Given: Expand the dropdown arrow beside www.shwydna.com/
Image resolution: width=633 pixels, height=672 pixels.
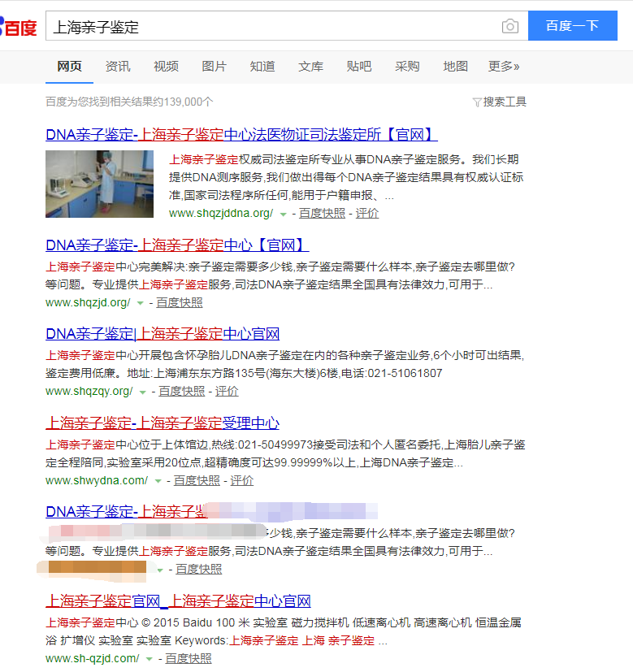Looking at the screenshot, I should (158, 482).
